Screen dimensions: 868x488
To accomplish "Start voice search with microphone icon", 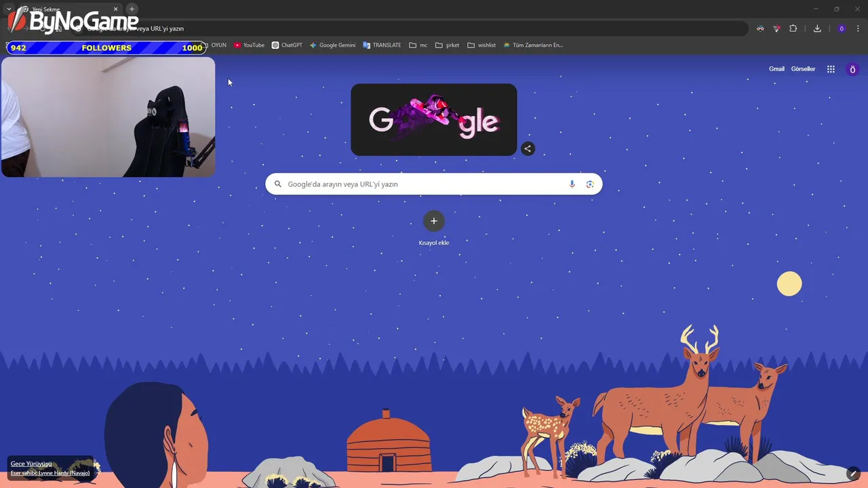I will tap(572, 184).
